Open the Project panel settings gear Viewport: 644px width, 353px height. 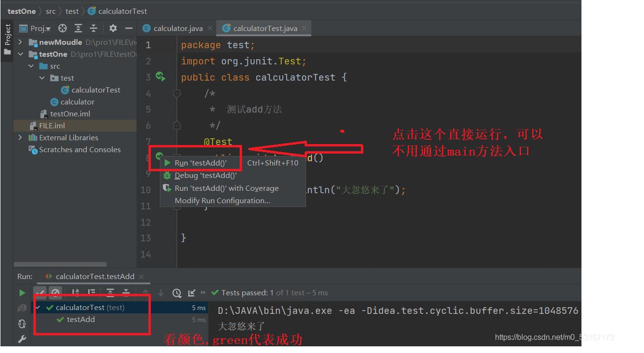point(113,28)
